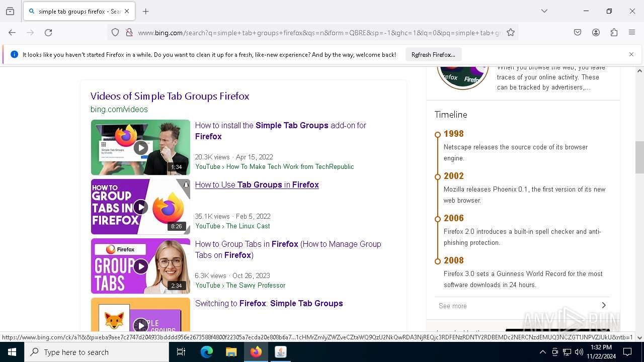Image resolution: width=644 pixels, height=362 pixels.
Task: Open the bing.com/videos link
Action: click(119, 109)
